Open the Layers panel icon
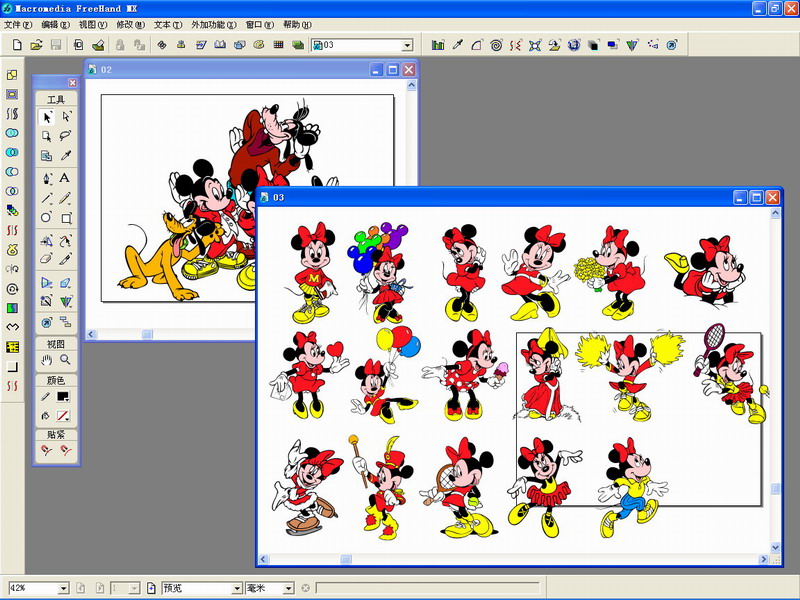 click(297, 45)
